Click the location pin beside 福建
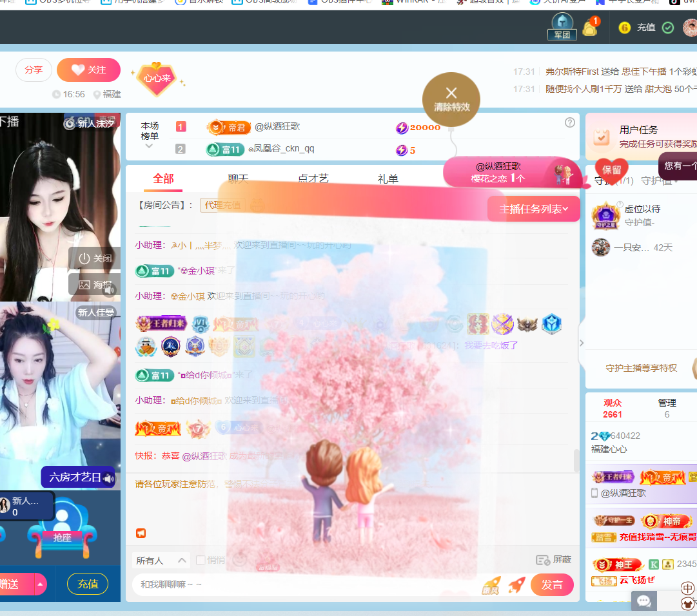The height and width of the screenshot is (616, 697). point(97,95)
